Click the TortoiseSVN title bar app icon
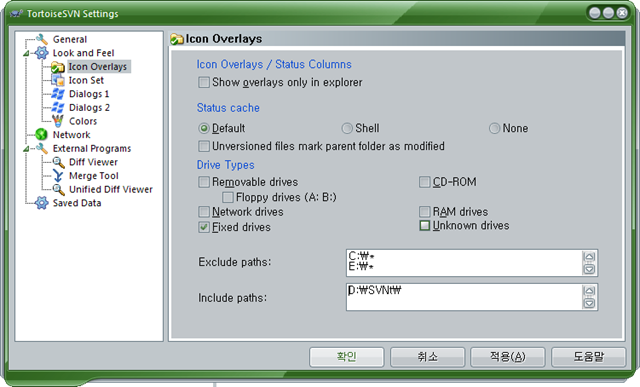This screenshot has height=387, width=640. click(x=16, y=13)
